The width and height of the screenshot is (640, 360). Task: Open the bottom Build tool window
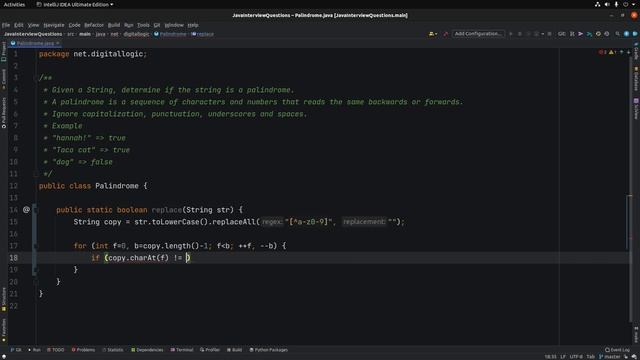click(x=234, y=350)
